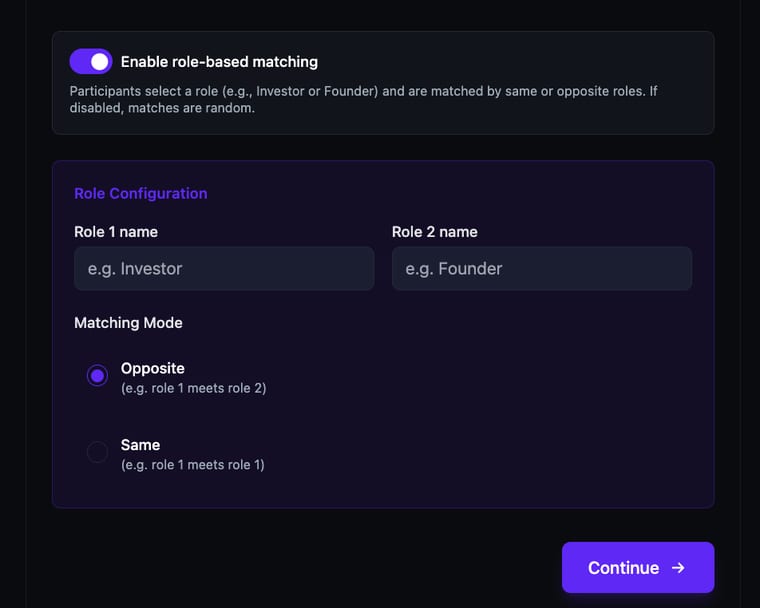The height and width of the screenshot is (608, 760).
Task: Click the "Same" option label
Action: point(140,445)
